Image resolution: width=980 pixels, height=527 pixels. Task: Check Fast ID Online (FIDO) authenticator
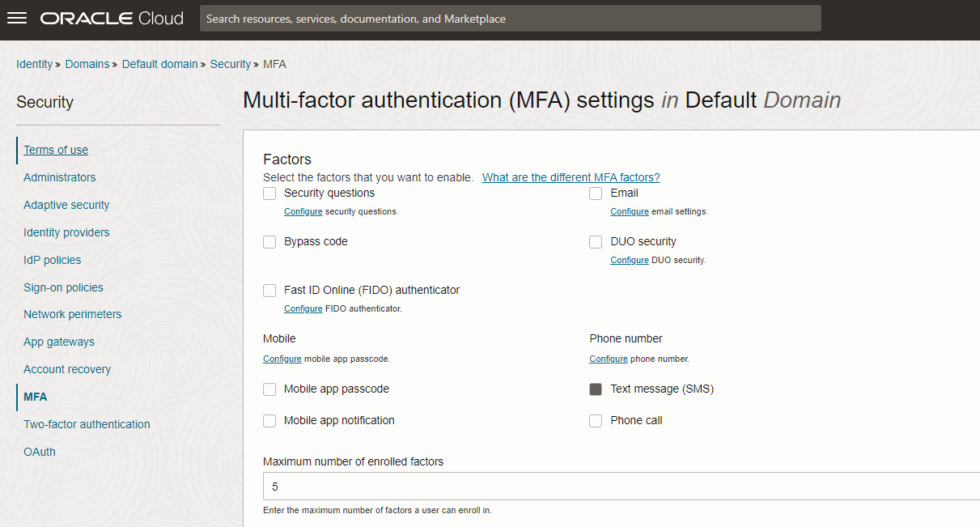click(269, 291)
